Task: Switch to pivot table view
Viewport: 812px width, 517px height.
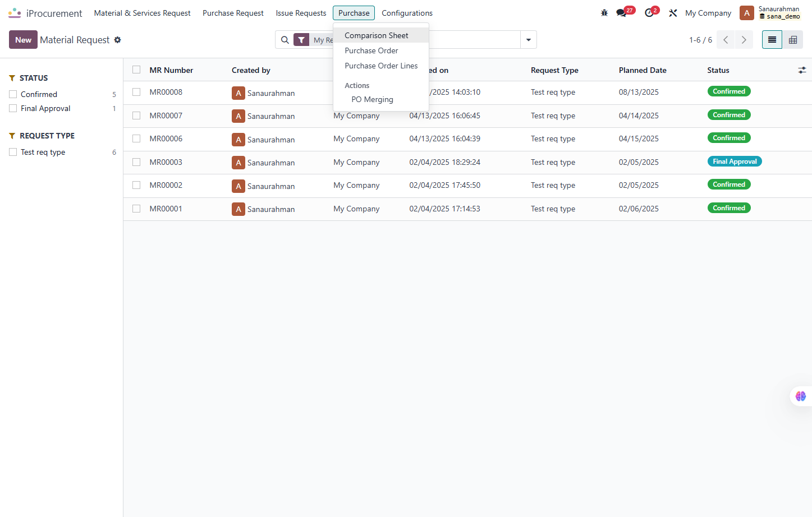Action: pos(793,40)
